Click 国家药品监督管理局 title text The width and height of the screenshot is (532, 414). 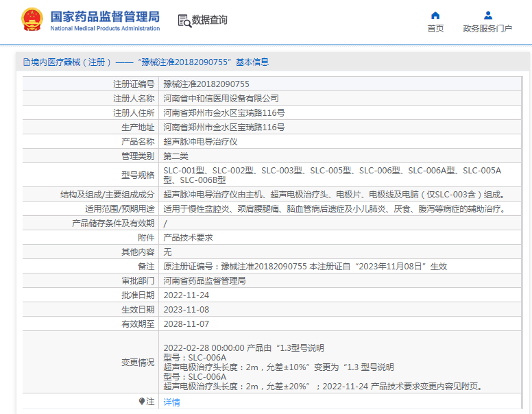(x=105, y=16)
